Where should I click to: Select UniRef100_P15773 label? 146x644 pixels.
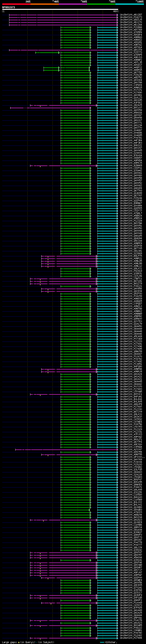pyautogui.click(x=131, y=53)
